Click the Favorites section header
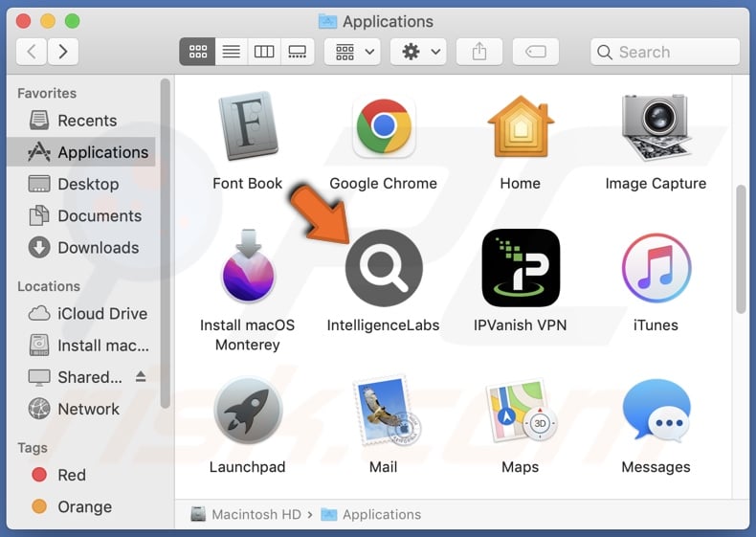The height and width of the screenshot is (537, 756). click(x=47, y=93)
